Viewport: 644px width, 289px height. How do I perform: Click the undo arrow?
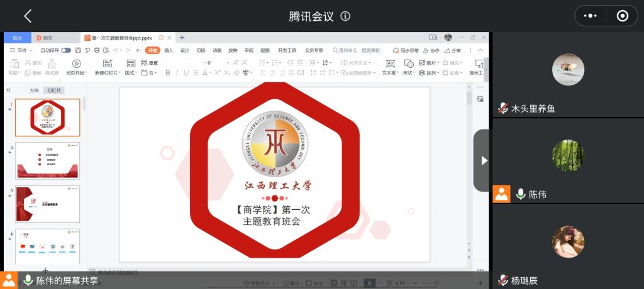[116, 50]
